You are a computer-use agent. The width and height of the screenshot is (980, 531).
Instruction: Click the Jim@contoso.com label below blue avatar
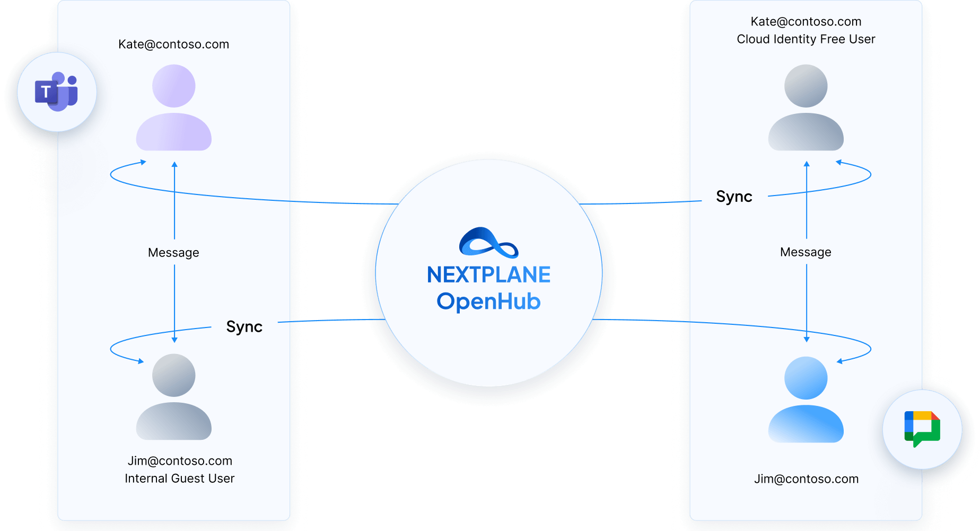tap(807, 479)
